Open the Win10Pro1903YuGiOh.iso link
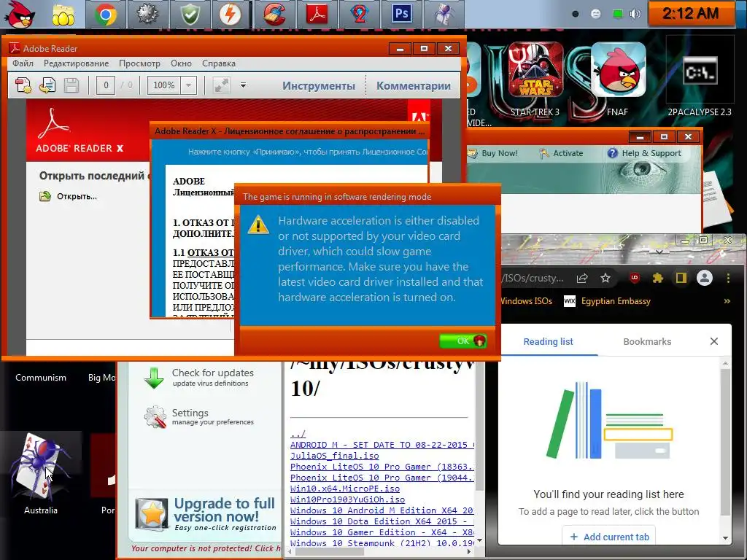The height and width of the screenshot is (560, 747). (347, 499)
